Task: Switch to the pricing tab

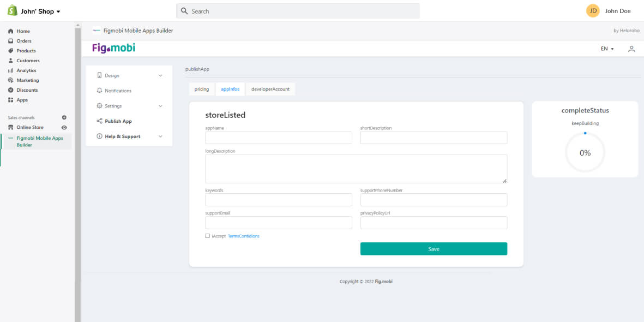Action: [202, 89]
